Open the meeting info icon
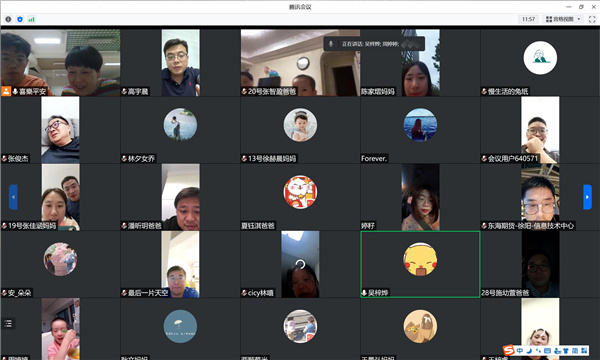Image resolution: width=600 pixels, height=360 pixels. coord(8,19)
